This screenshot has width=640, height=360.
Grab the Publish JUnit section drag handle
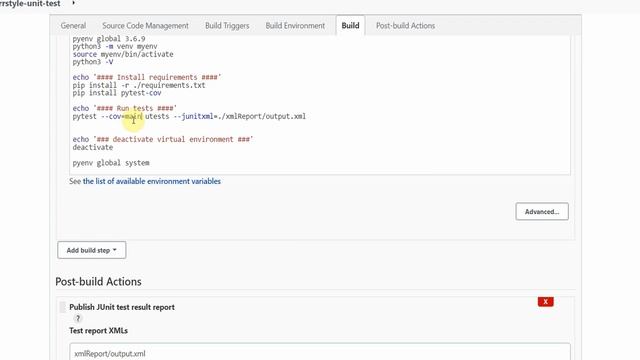pos(62,307)
